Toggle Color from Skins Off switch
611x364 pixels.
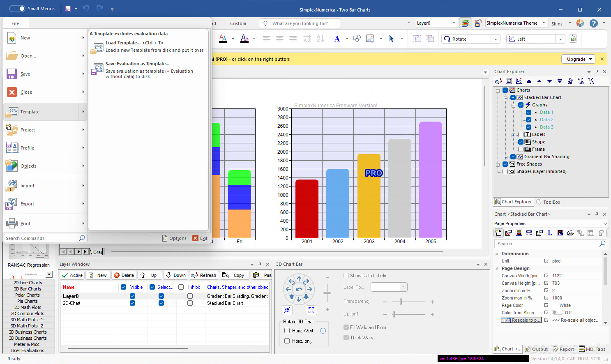(557, 313)
